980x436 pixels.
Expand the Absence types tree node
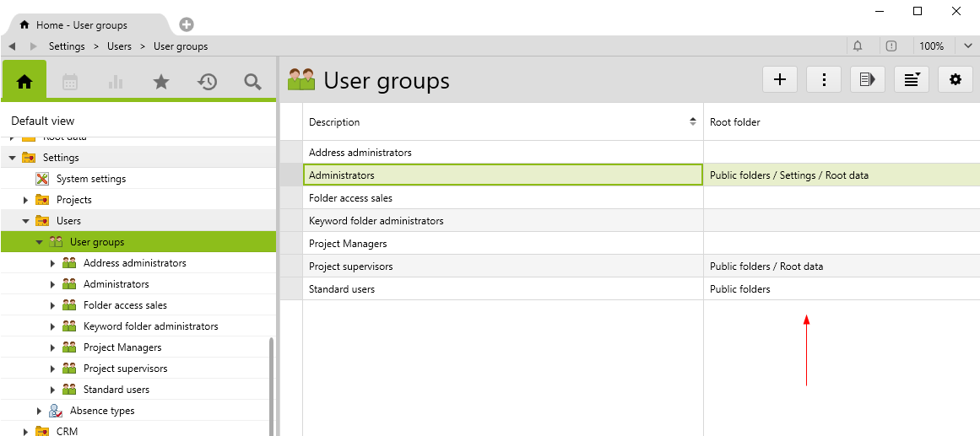point(40,411)
